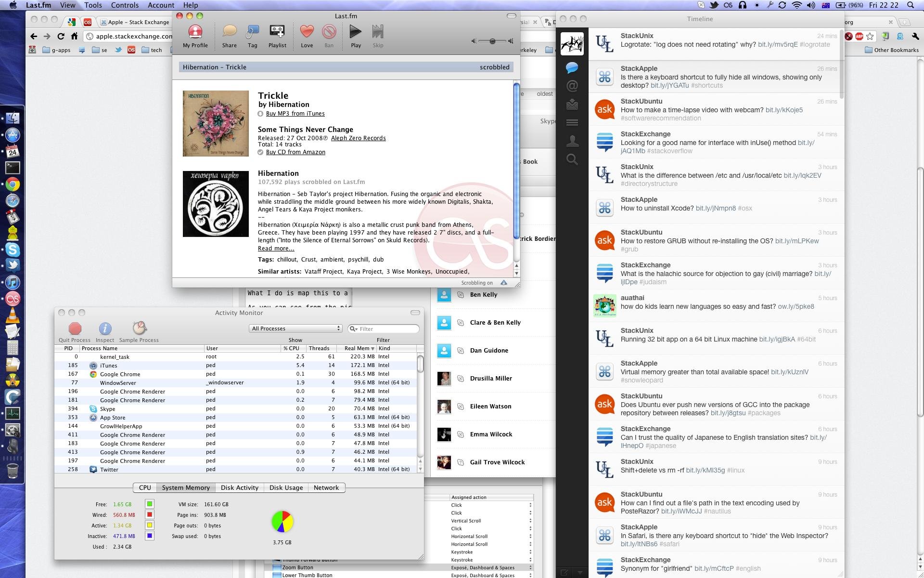The width and height of the screenshot is (924, 578).
Task: Open the Other Bookmarks folder
Action: point(891,50)
